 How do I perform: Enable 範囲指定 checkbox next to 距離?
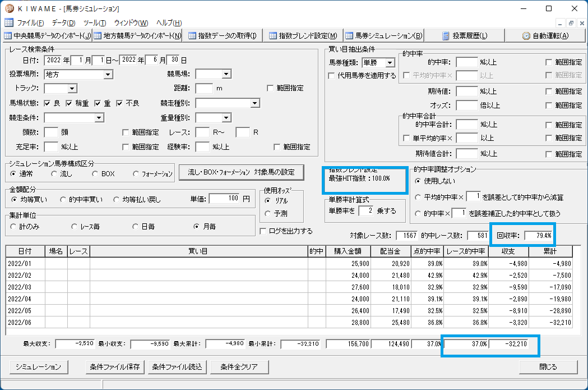click(x=270, y=88)
